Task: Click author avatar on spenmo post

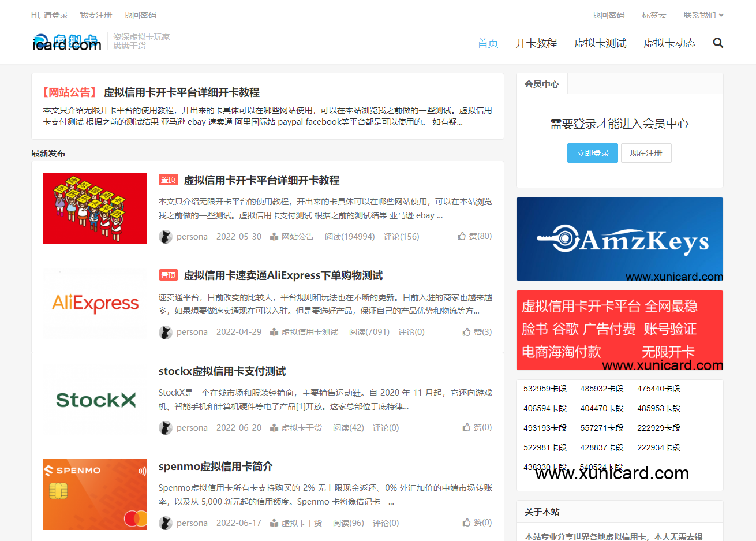Action: coord(166,523)
